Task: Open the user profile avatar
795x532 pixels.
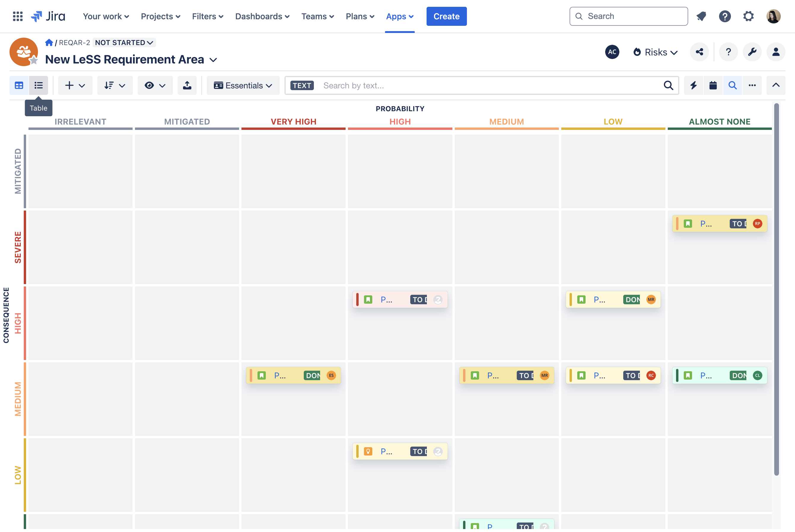Action: 773,16
